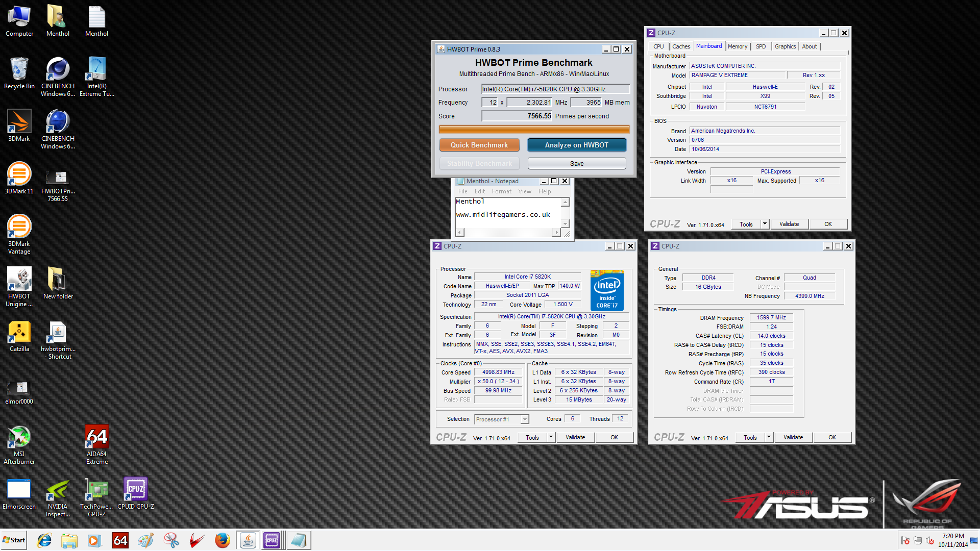Click the Start button

(14, 540)
